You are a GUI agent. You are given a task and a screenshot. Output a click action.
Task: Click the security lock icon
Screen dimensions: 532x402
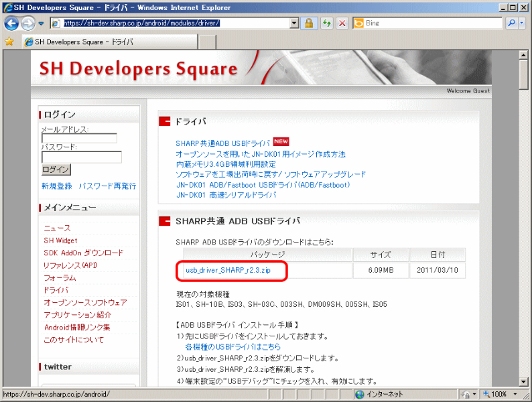[x=309, y=23]
